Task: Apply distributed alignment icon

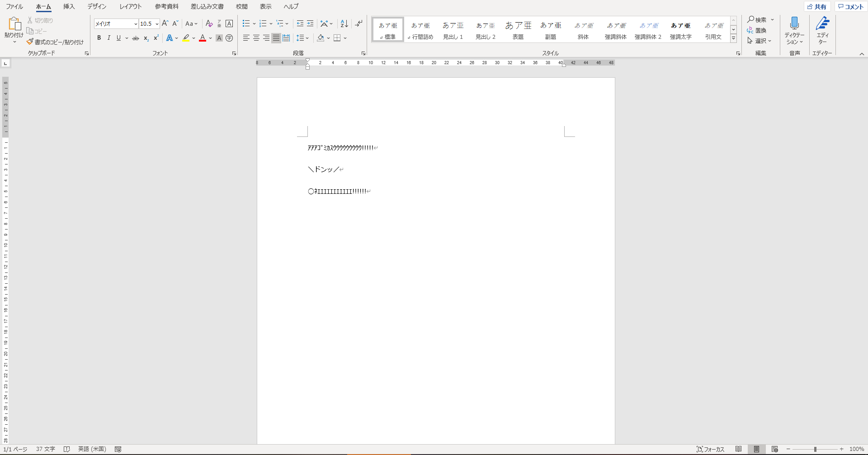Action: pos(286,38)
